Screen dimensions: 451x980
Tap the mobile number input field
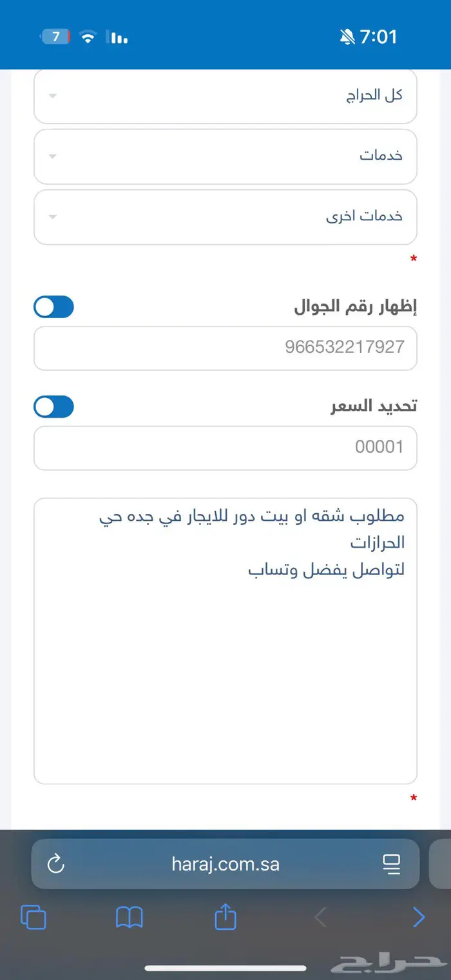pyautogui.click(x=225, y=348)
